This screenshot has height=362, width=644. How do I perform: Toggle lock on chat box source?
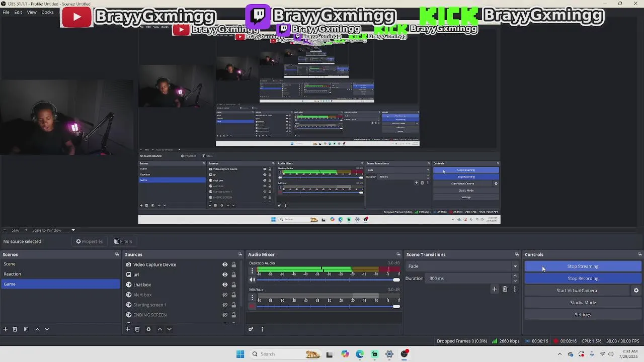(233, 285)
